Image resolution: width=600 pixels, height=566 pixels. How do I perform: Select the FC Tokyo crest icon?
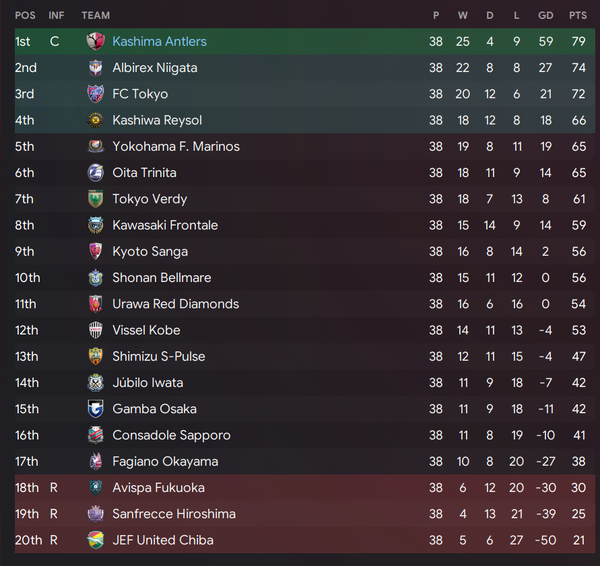coord(95,94)
